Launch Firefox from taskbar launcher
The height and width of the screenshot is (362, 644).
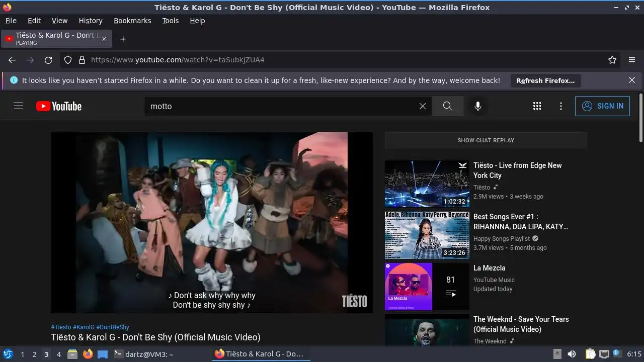coord(88,354)
